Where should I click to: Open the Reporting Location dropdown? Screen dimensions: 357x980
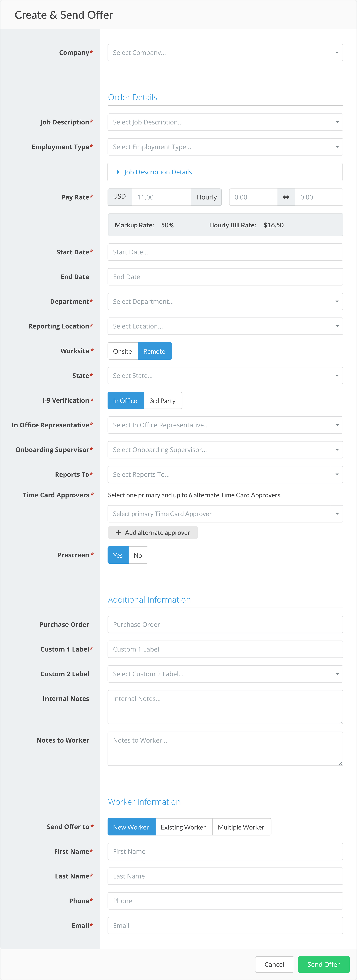pyautogui.click(x=225, y=326)
